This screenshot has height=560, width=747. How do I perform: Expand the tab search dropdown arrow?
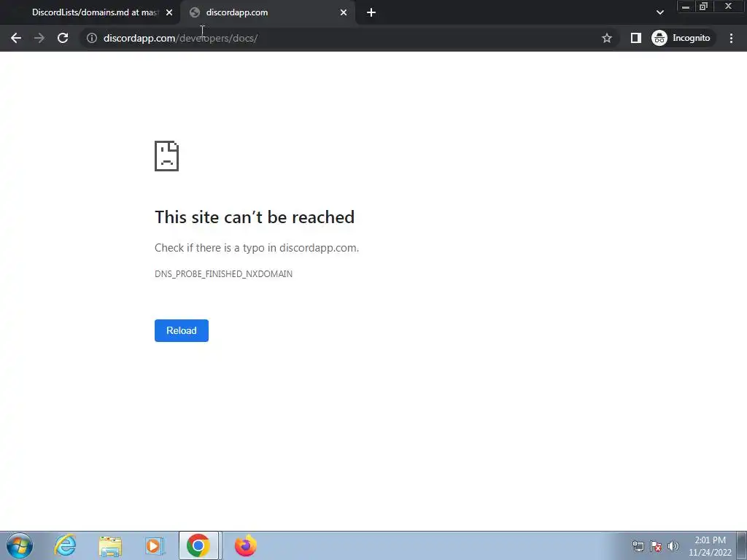point(659,12)
